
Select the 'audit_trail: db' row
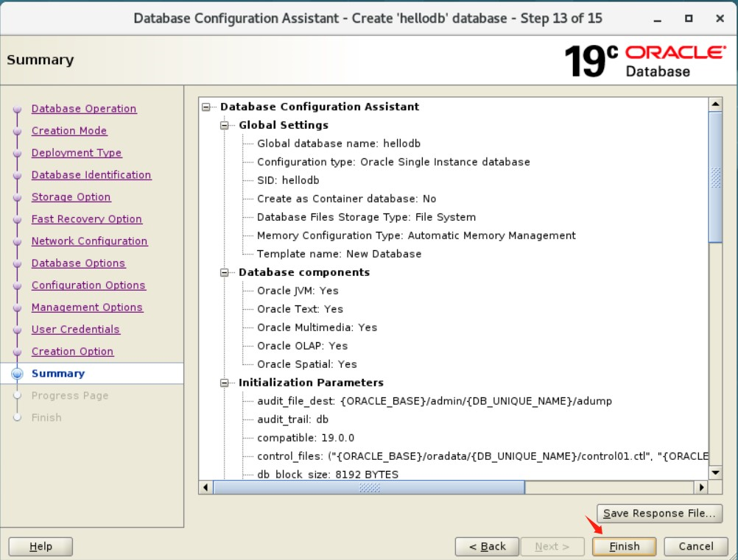pyautogui.click(x=292, y=420)
